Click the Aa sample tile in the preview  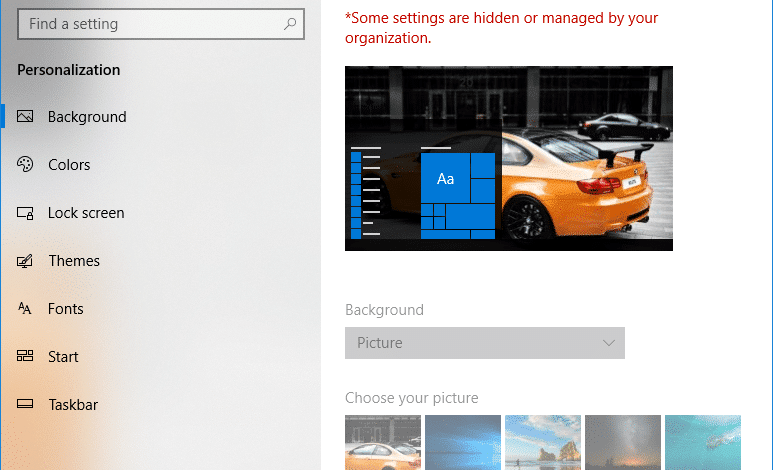(x=445, y=178)
